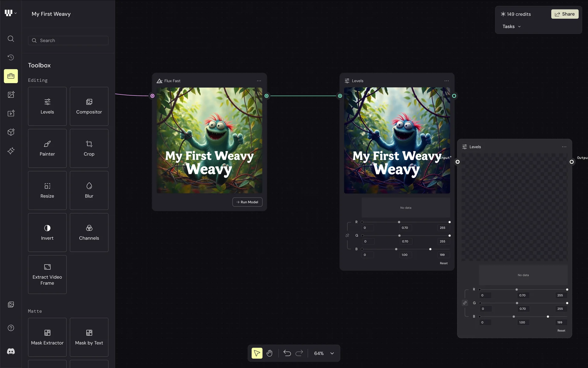
Task: Toggle RGB channel link in right Levels node
Action: pyautogui.click(x=465, y=303)
